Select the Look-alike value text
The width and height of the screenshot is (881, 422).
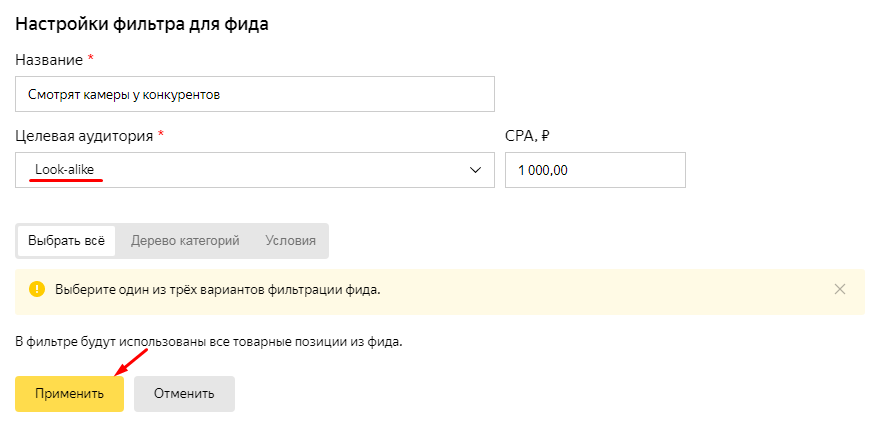(x=65, y=169)
